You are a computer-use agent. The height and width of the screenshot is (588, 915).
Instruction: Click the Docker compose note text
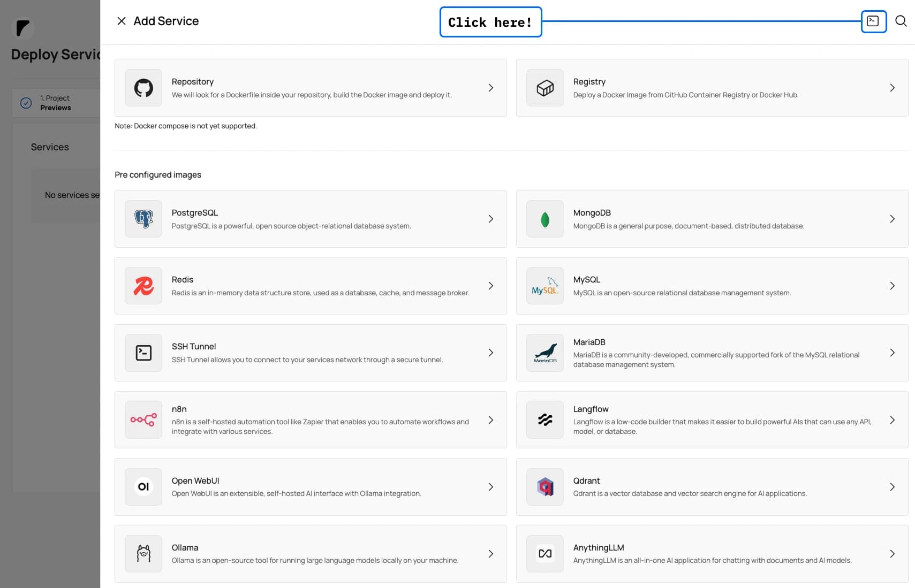186,126
